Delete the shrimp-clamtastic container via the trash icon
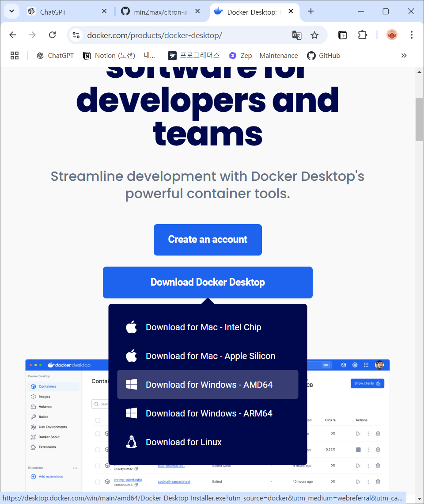The height and width of the screenshot is (504, 424). coord(378,481)
